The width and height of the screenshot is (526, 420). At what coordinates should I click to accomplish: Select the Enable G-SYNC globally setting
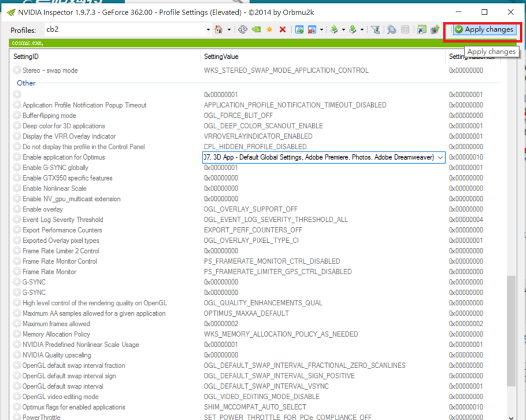point(55,167)
